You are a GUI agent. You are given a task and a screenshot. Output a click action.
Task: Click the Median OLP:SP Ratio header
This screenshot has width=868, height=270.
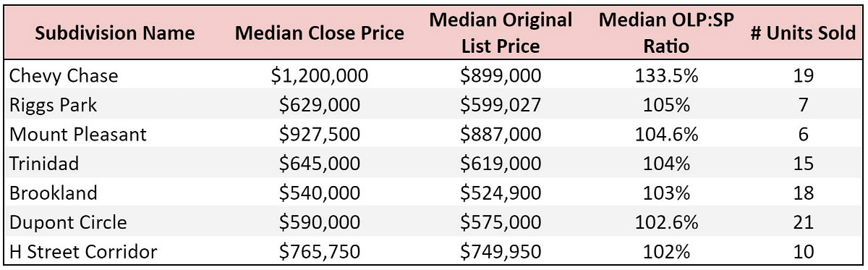click(x=666, y=33)
